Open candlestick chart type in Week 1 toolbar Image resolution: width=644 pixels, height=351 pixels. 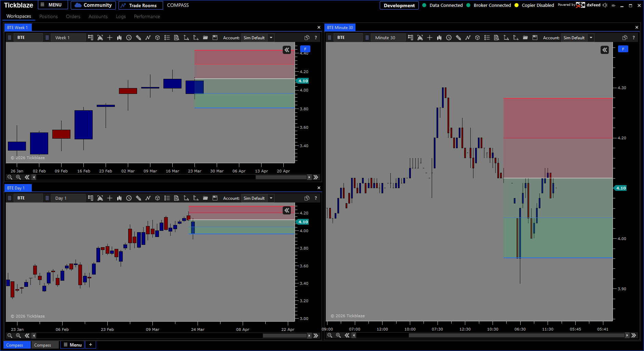coord(119,38)
